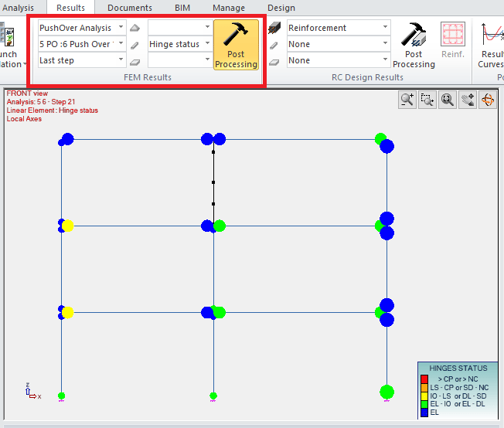Viewport: 504px width, 428px height.
Task: Expand the Hinge status dropdown
Action: pos(179,44)
